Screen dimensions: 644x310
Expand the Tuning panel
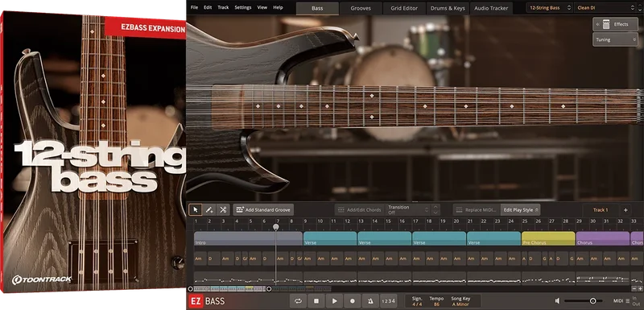pos(615,39)
